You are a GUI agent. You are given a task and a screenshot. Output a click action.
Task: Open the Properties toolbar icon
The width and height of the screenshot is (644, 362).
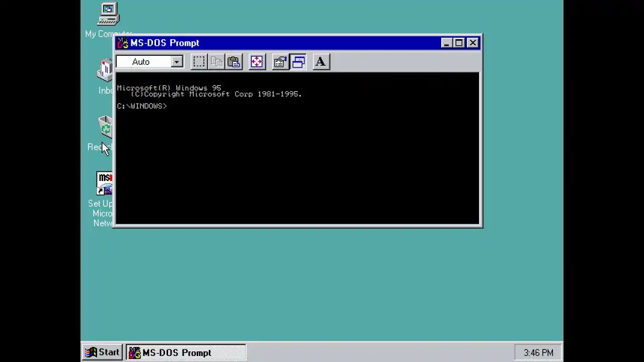(280, 62)
